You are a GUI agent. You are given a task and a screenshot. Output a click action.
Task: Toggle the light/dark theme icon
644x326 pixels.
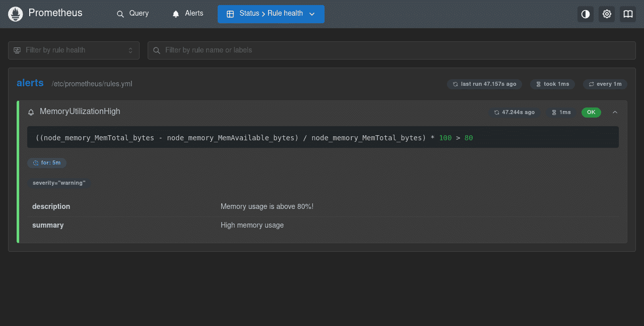coord(586,14)
